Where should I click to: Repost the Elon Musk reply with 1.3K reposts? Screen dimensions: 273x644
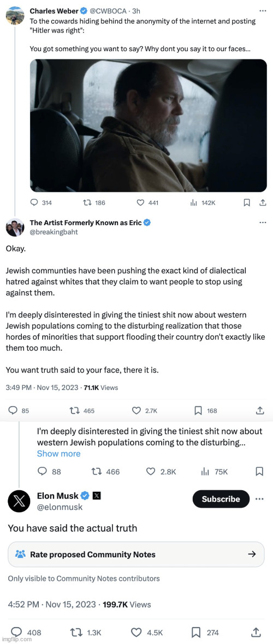tap(76, 632)
